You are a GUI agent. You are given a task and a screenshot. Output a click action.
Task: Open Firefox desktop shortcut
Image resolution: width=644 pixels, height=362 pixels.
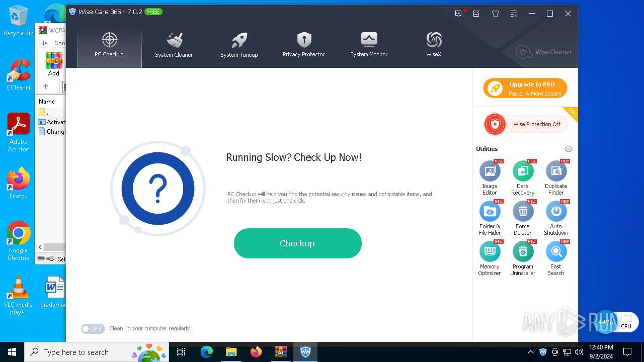pos(19,184)
